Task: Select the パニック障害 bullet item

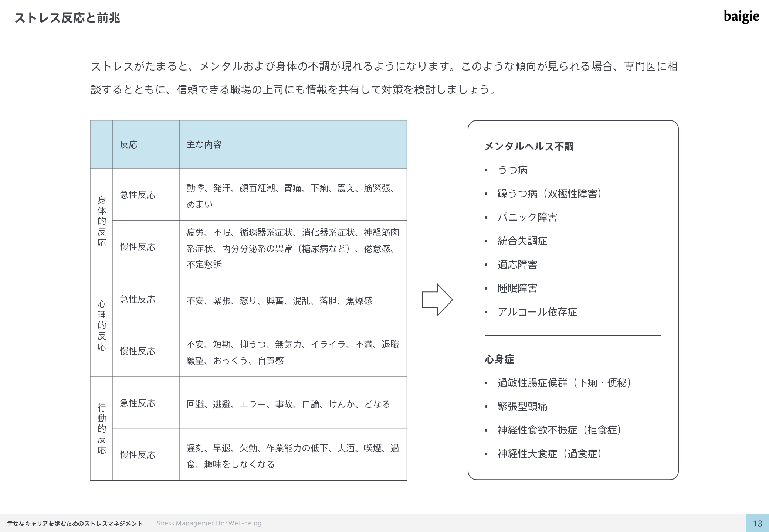Action: point(527,217)
